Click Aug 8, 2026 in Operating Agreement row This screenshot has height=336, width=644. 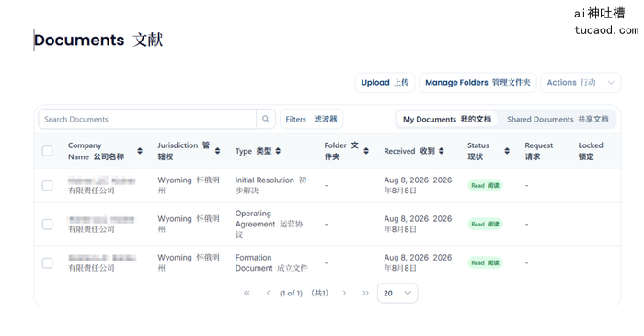(x=418, y=224)
